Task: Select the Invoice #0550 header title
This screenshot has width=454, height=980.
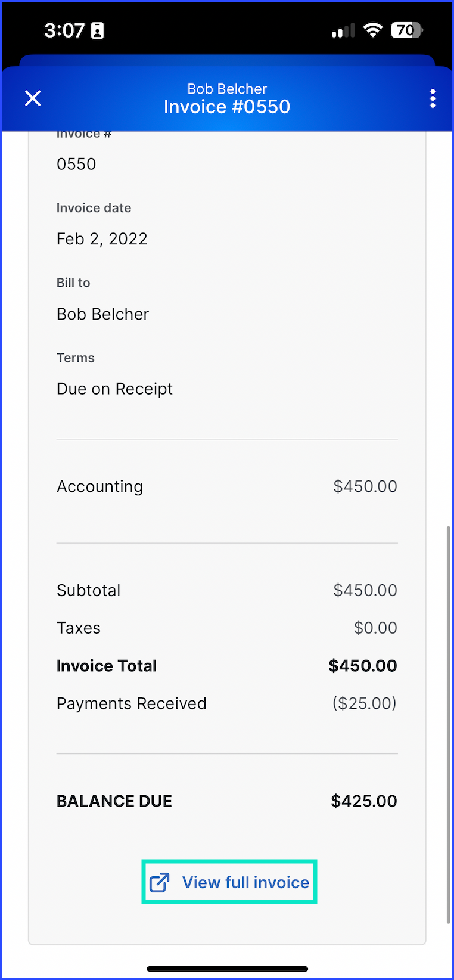Action: click(x=227, y=107)
